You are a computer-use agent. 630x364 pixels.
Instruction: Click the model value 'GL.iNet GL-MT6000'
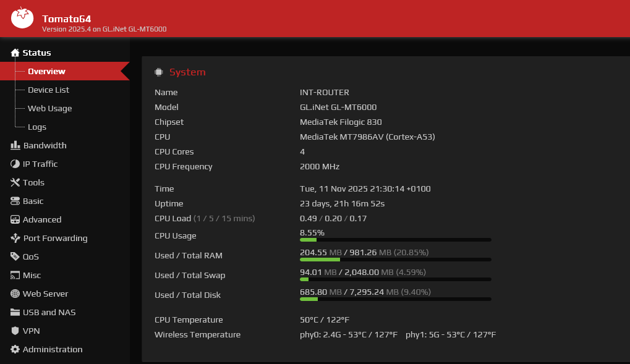pyautogui.click(x=338, y=107)
